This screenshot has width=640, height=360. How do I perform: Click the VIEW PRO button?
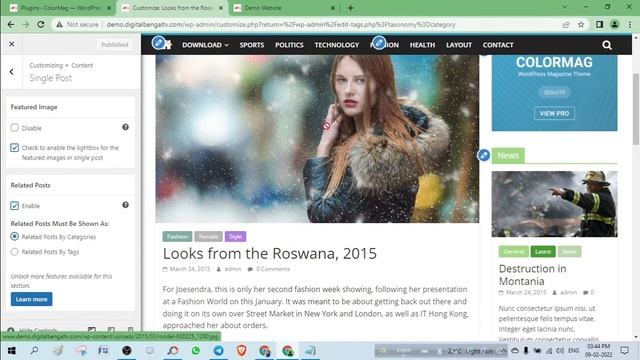[554, 113]
